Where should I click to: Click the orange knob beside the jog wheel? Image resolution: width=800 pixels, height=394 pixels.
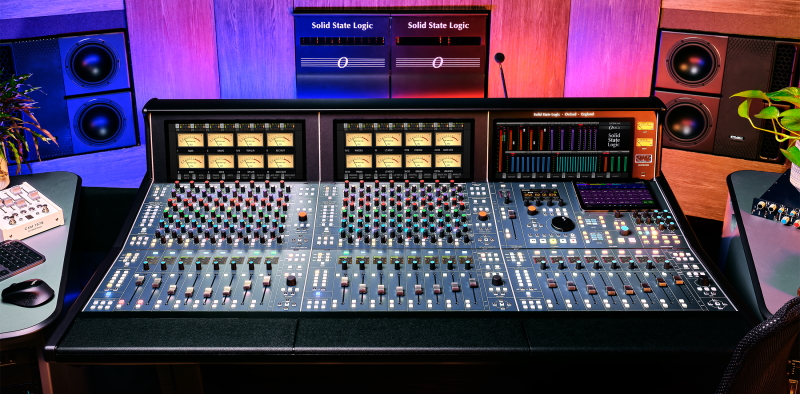pos(532,210)
